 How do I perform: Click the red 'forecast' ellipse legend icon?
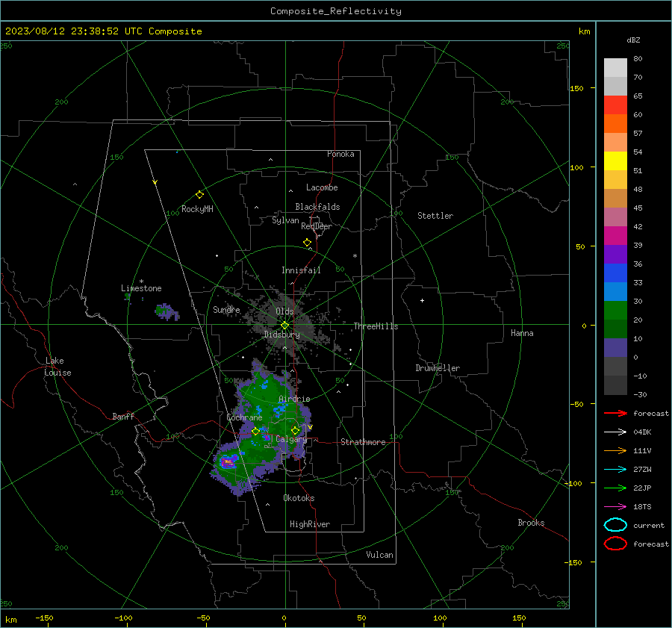pos(615,544)
